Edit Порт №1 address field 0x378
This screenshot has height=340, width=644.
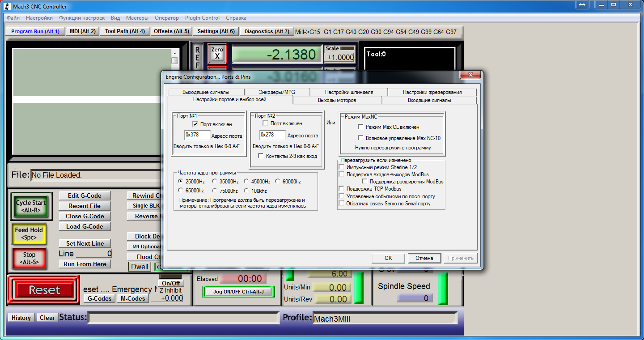(197, 135)
